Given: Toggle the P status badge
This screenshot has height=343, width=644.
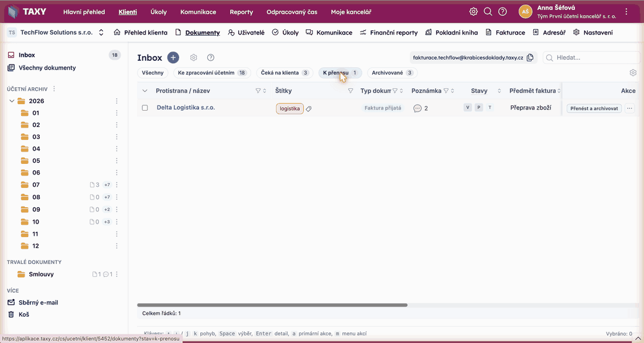Looking at the screenshot, I should [x=478, y=108].
